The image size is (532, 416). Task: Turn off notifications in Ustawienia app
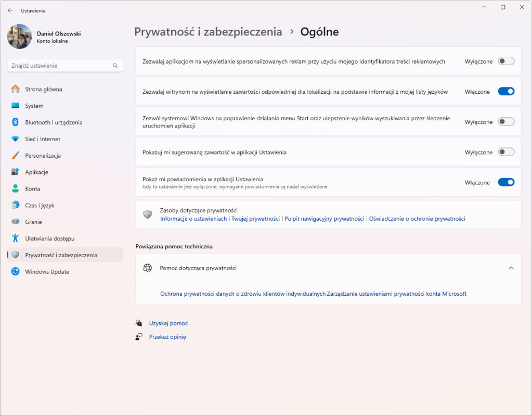pyautogui.click(x=505, y=182)
